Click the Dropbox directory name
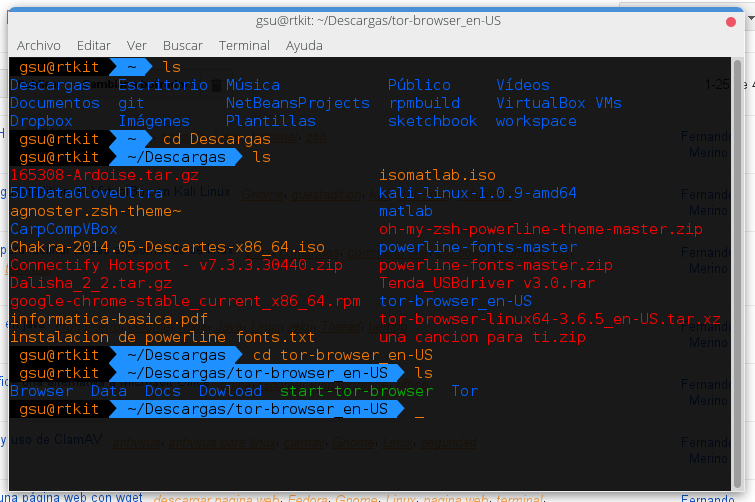Image resolution: width=755 pixels, height=502 pixels. click(x=41, y=121)
